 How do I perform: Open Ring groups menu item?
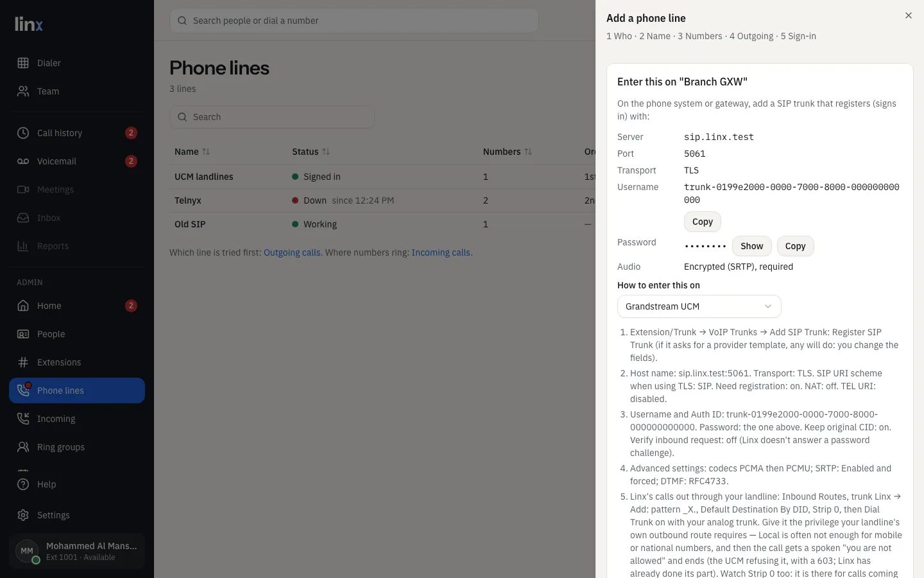tap(77, 447)
